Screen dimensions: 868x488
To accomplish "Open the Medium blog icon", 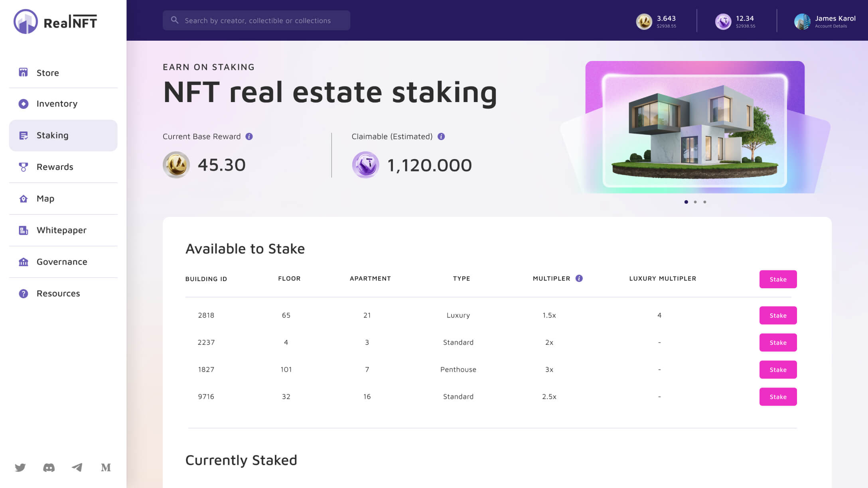I will (106, 467).
